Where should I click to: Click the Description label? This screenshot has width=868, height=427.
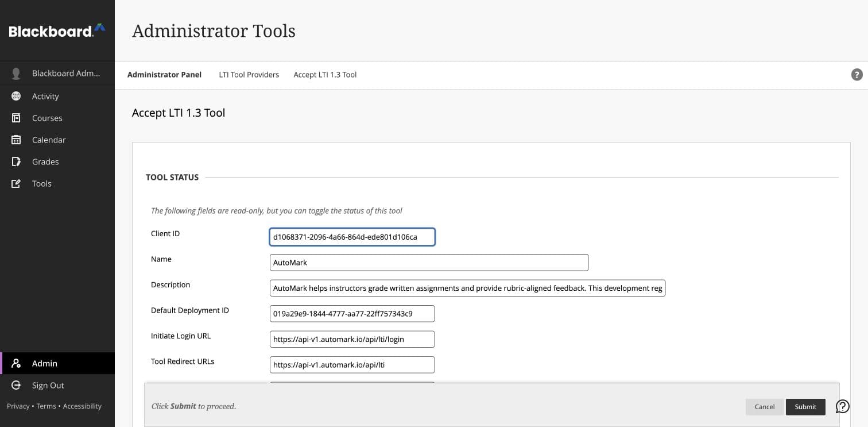coord(170,285)
